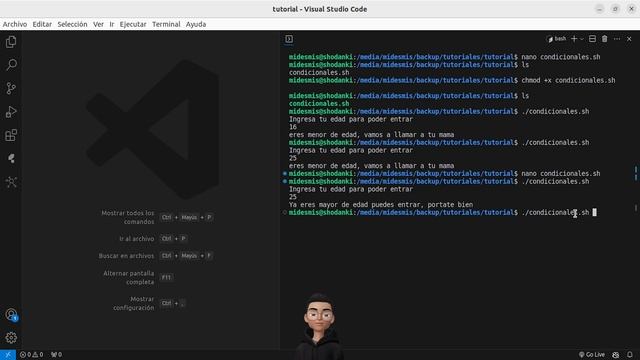The width and height of the screenshot is (640, 360).
Task: Open the Extensions view
Action: [x=11, y=135]
